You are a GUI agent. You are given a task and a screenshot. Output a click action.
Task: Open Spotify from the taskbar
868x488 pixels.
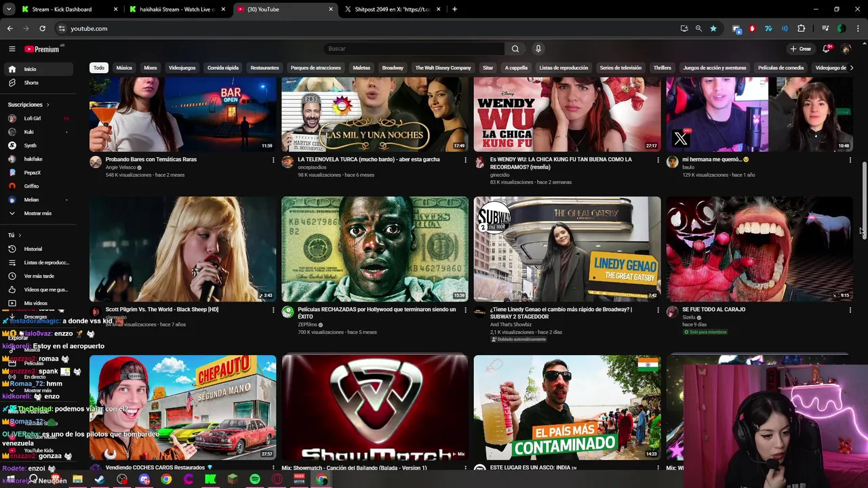255,479
